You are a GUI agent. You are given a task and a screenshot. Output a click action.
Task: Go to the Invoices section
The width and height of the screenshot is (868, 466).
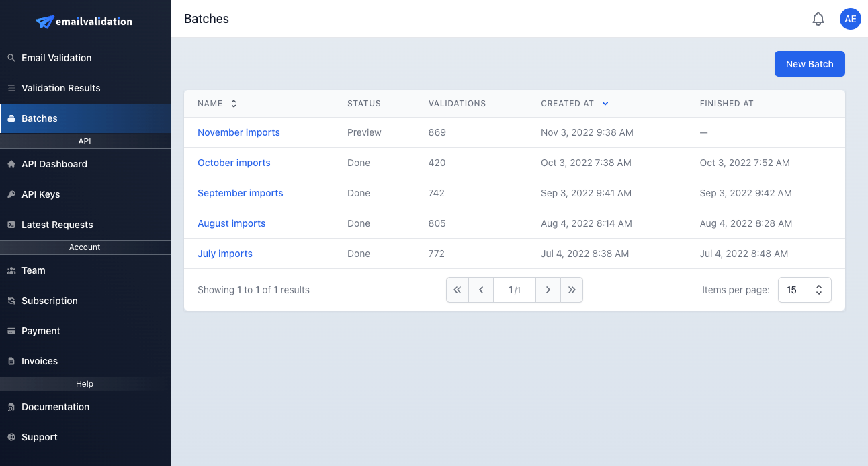click(x=39, y=361)
